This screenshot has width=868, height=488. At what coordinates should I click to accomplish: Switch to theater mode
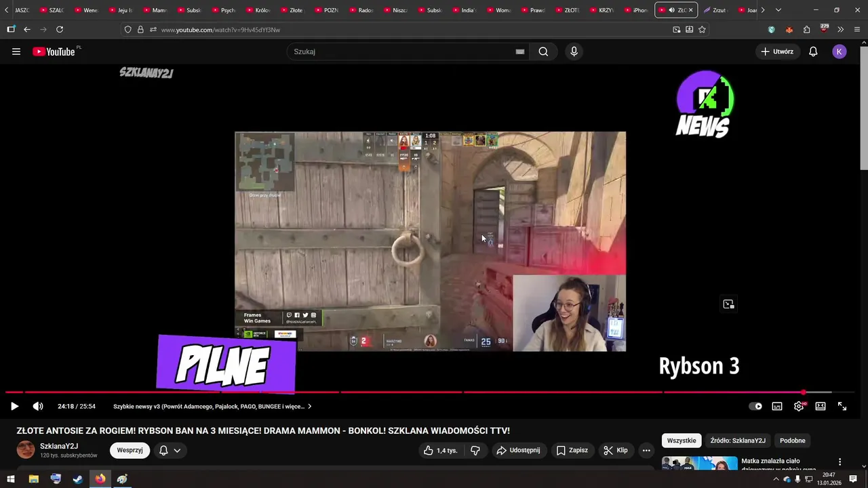point(821,407)
